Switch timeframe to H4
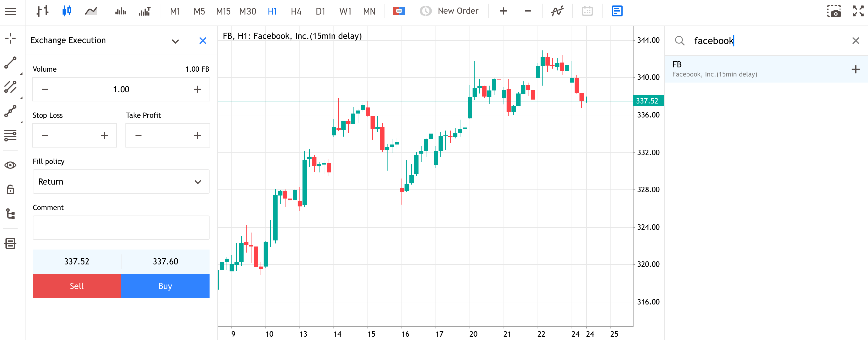The height and width of the screenshot is (340, 868). 296,11
